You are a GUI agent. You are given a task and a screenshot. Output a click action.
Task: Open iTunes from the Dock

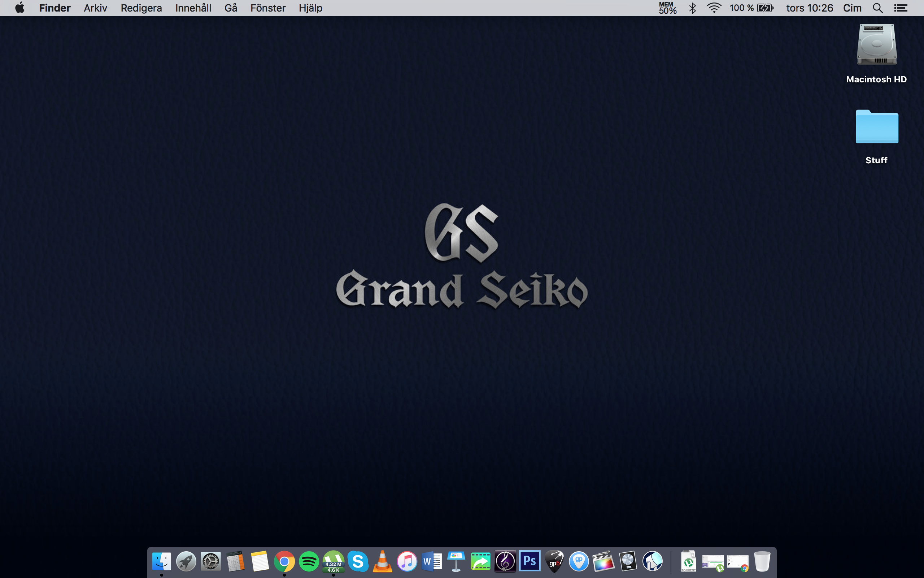tap(407, 561)
